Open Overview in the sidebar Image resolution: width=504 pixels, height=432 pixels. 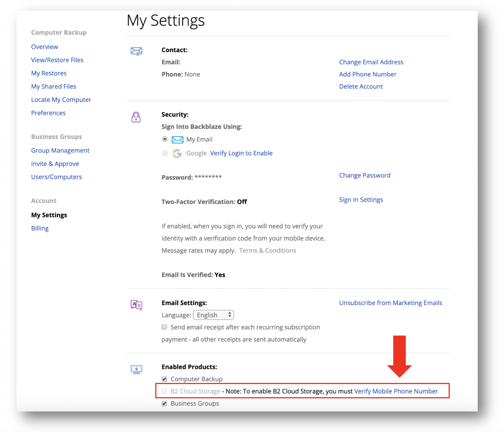click(45, 47)
